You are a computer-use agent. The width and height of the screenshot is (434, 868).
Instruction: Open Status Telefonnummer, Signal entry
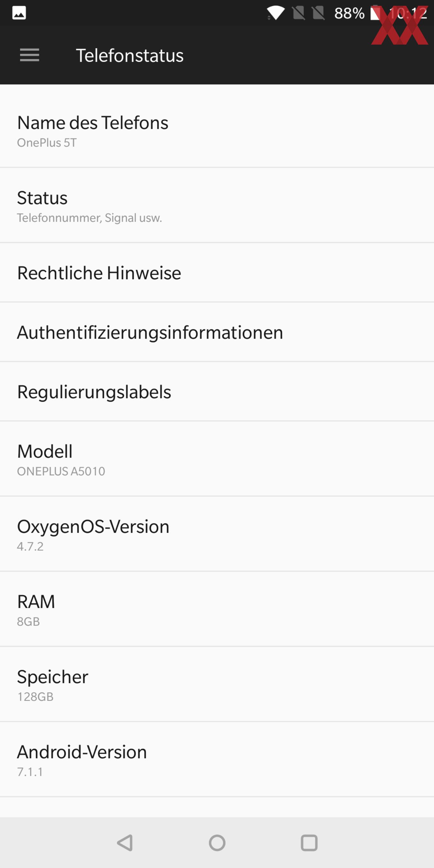click(217, 205)
